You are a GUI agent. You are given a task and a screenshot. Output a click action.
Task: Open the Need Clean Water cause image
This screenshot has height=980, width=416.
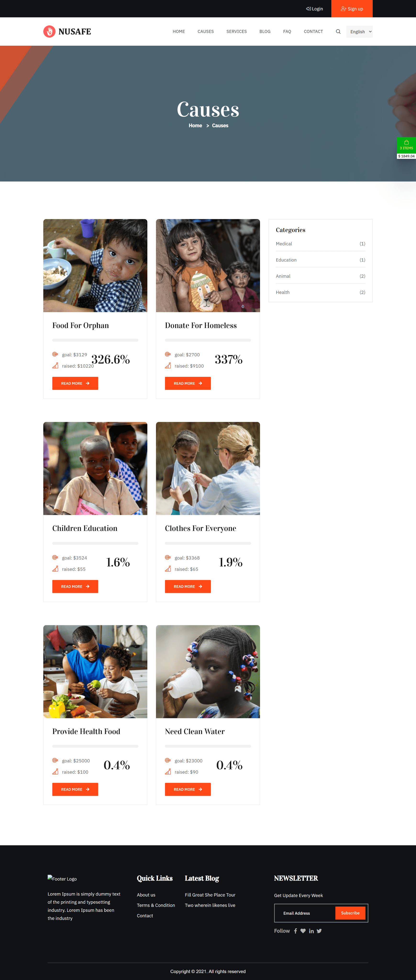[x=208, y=672]
